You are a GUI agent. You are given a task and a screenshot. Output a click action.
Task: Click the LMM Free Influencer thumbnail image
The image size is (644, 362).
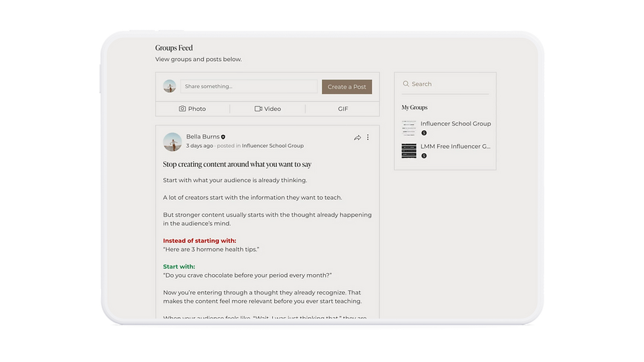point(409,150)
